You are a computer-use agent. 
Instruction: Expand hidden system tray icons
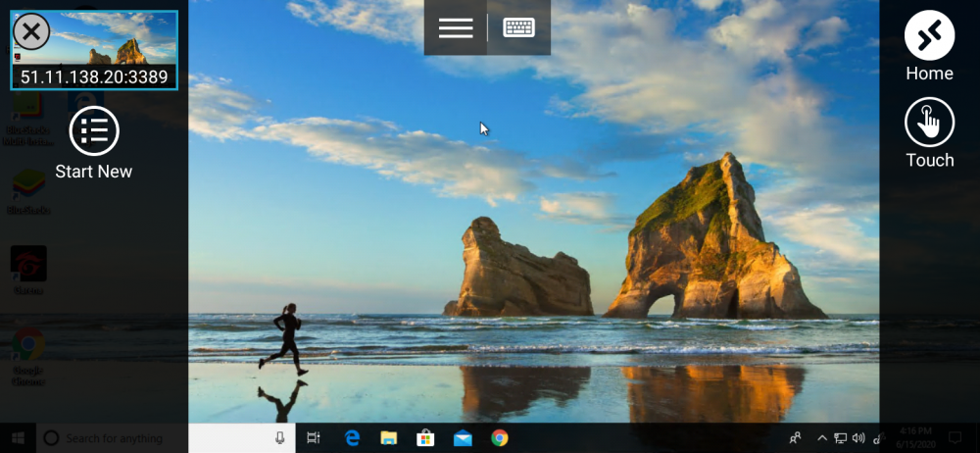tap(821, 438)
